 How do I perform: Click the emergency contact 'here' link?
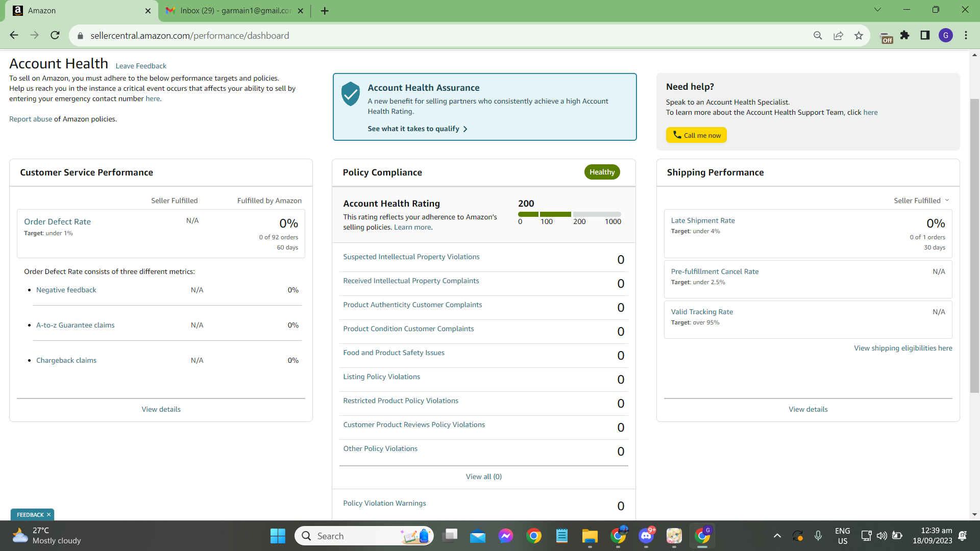click(x=153, y=98)
